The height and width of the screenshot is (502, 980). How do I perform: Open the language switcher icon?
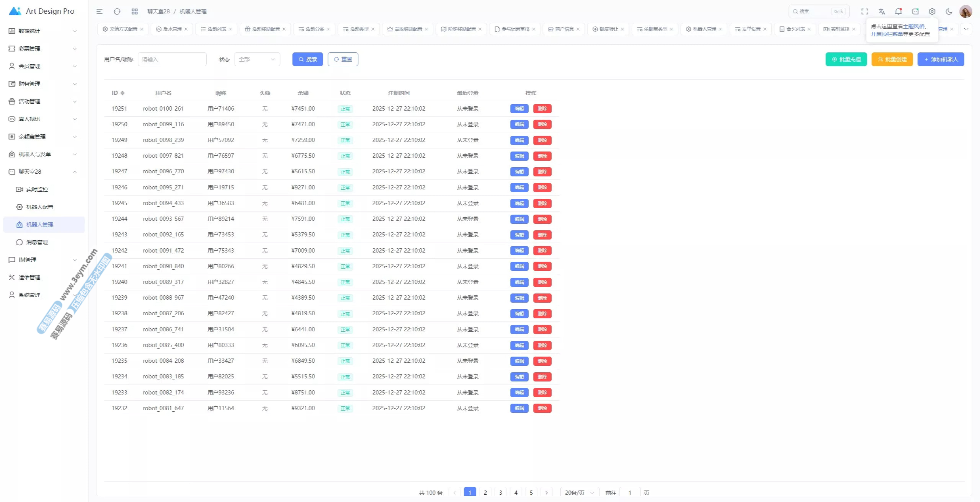[x=882, y=11]
